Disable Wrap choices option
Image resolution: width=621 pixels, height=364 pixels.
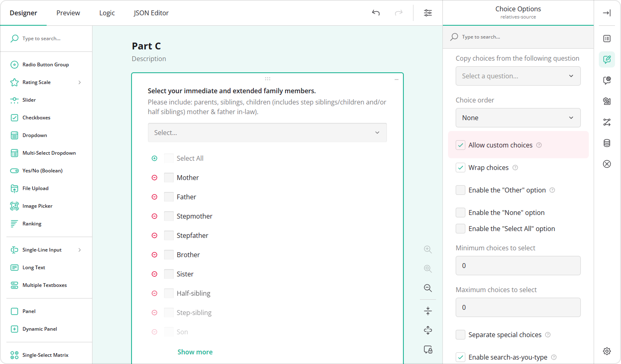click(460, 168)
